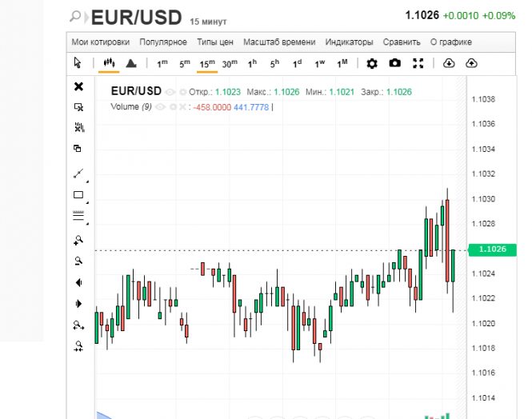Open chart settings gear
Viewport: 532px width, 419px height.
coord(372,63)
